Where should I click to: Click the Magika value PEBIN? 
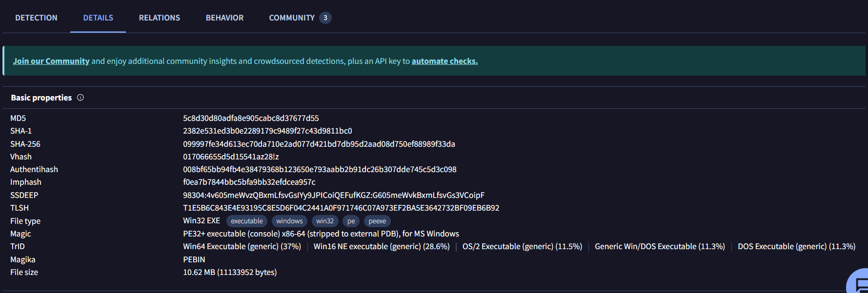coord(194,259)
